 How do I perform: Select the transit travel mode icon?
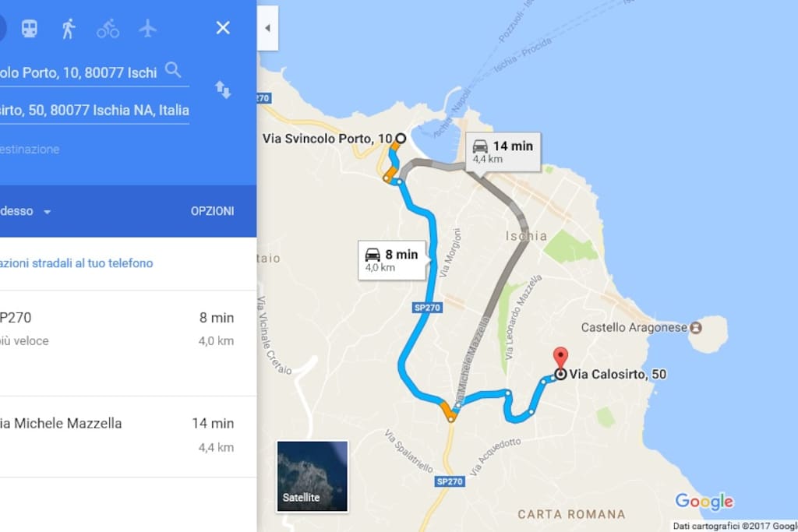[x=30, y=29]
